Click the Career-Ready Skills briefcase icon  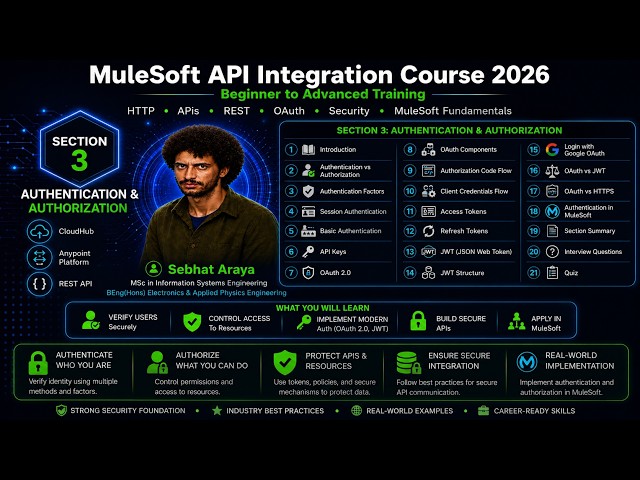[484, 411]
